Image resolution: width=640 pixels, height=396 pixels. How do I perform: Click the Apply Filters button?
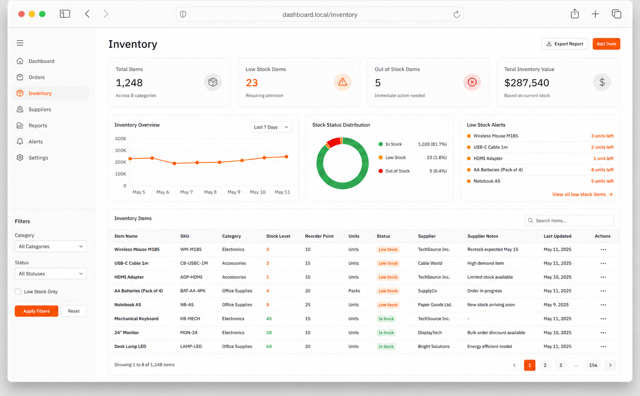tap(36, 311)
